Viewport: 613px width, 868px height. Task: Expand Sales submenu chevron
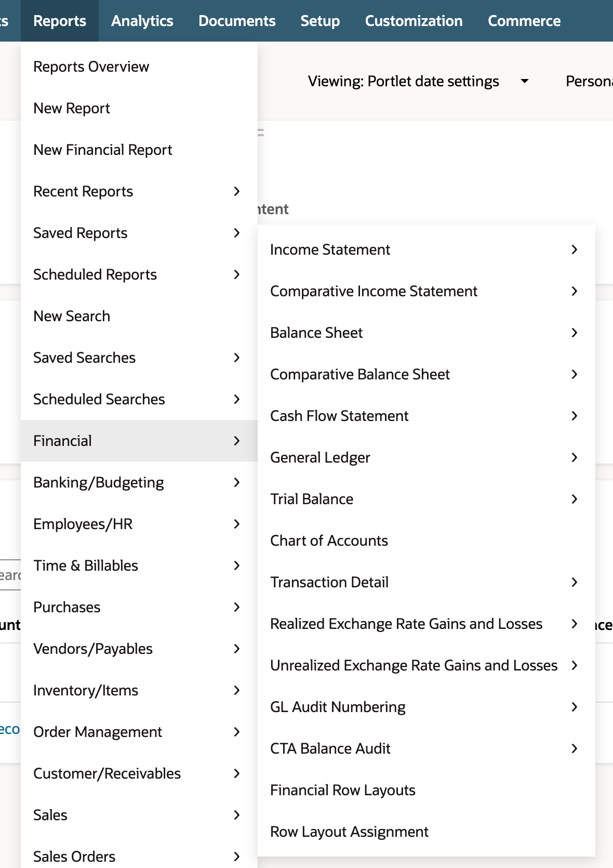point(237,815)
